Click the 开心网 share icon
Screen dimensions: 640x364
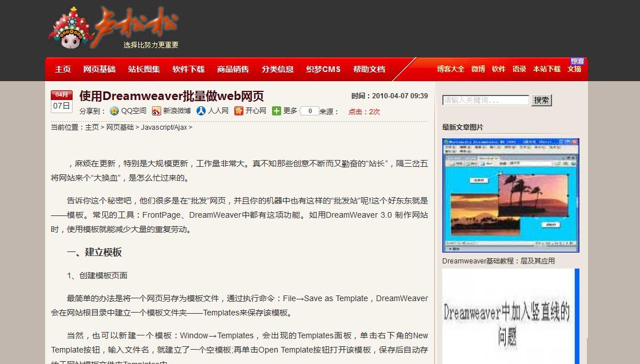tap(239, 111)
